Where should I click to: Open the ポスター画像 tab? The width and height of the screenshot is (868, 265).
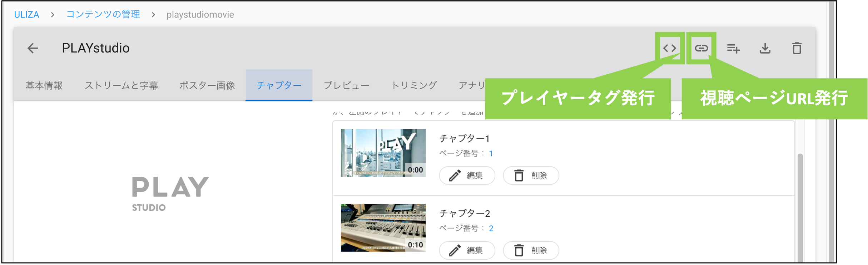pos(207,85)
